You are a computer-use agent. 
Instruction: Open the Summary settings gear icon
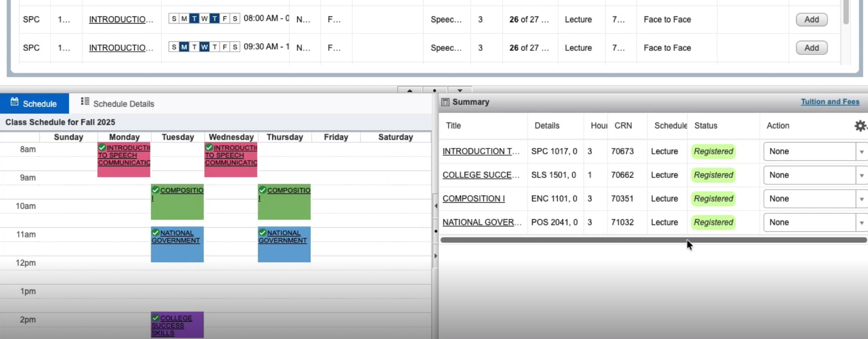(x=860, y=126)
